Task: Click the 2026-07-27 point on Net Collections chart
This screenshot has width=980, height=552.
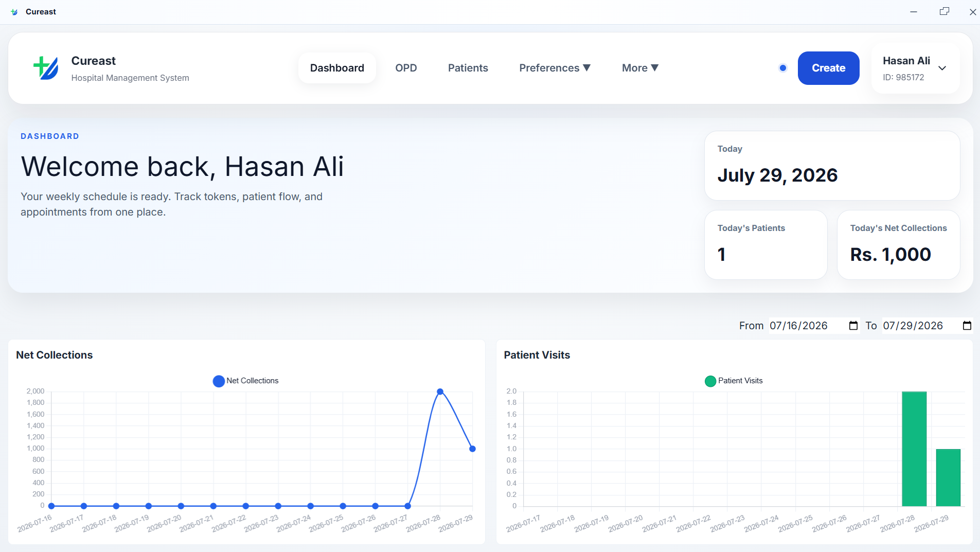Action: (x=408, y=506)
